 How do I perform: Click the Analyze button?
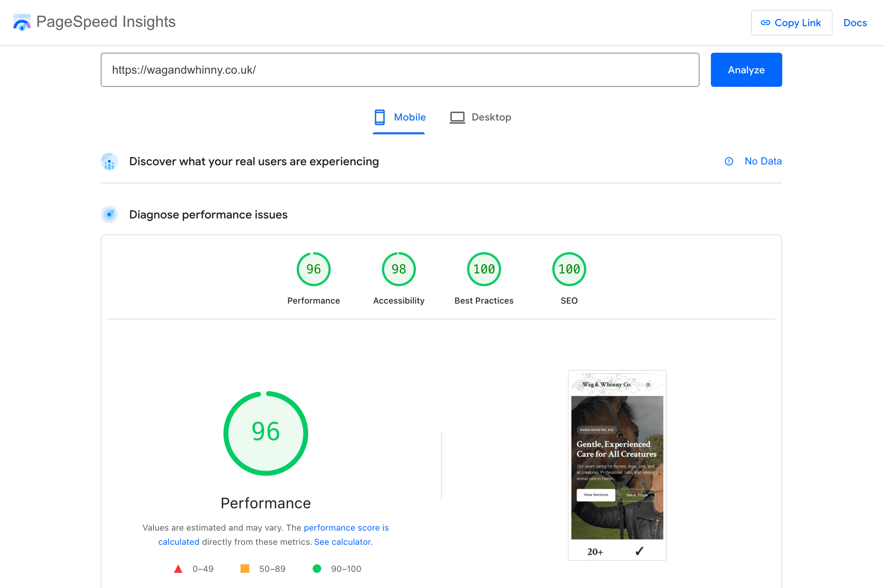pyautogui.click(x=746, y=69)
